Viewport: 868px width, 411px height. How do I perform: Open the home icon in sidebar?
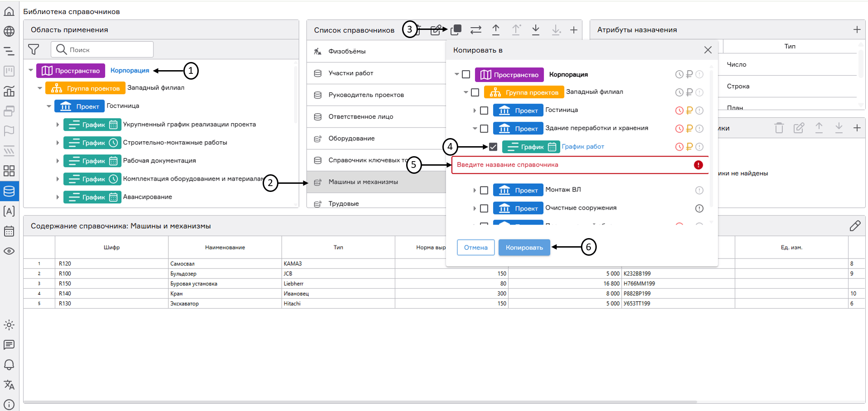(x=9, y=11)
